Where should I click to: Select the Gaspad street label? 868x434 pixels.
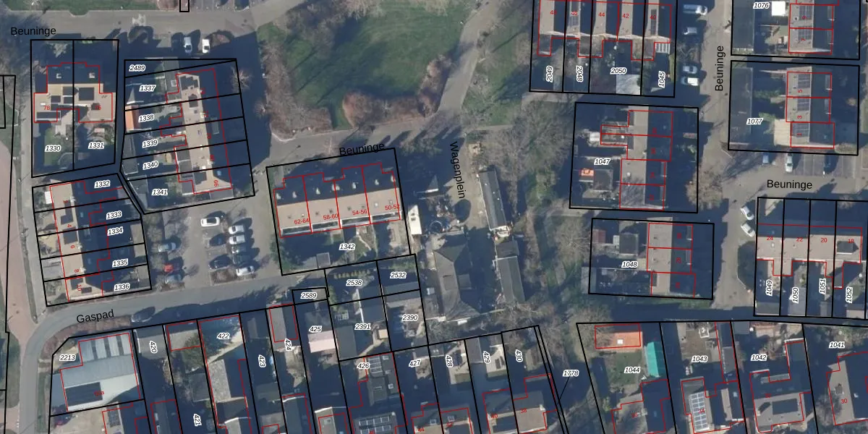(x=95, y=316)
